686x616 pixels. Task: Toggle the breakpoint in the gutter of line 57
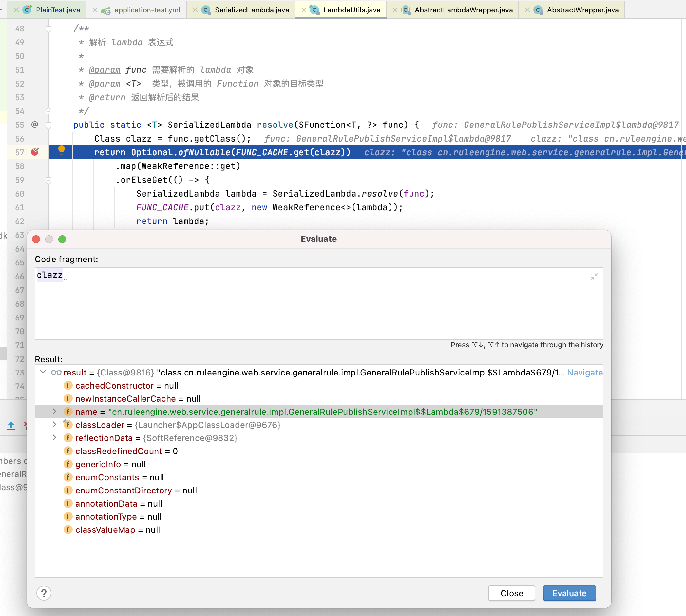(35, 152)
